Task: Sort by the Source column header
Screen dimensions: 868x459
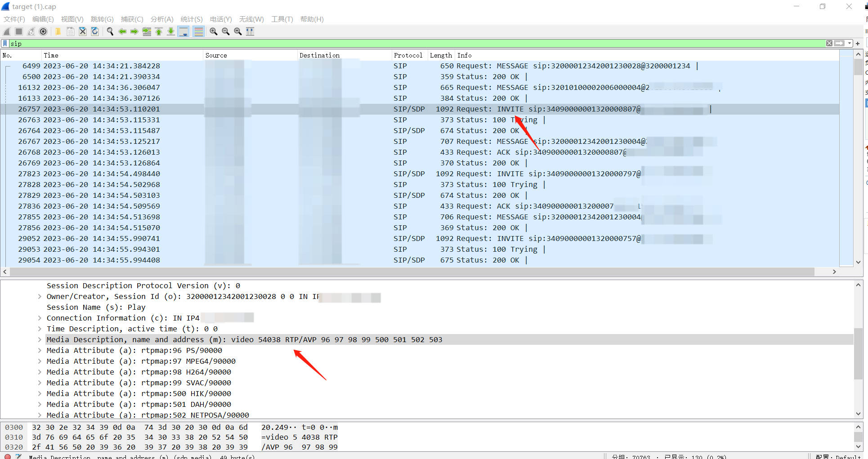Action: (251, 55)
